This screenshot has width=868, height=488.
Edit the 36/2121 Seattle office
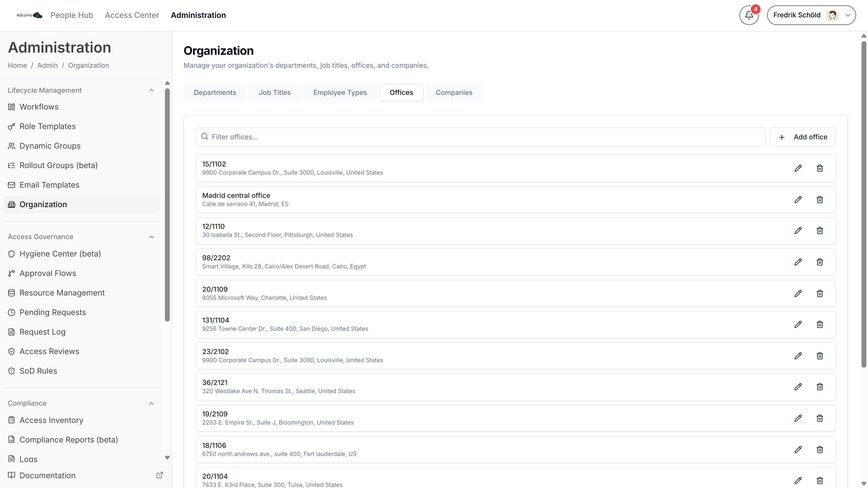point(798,387)
